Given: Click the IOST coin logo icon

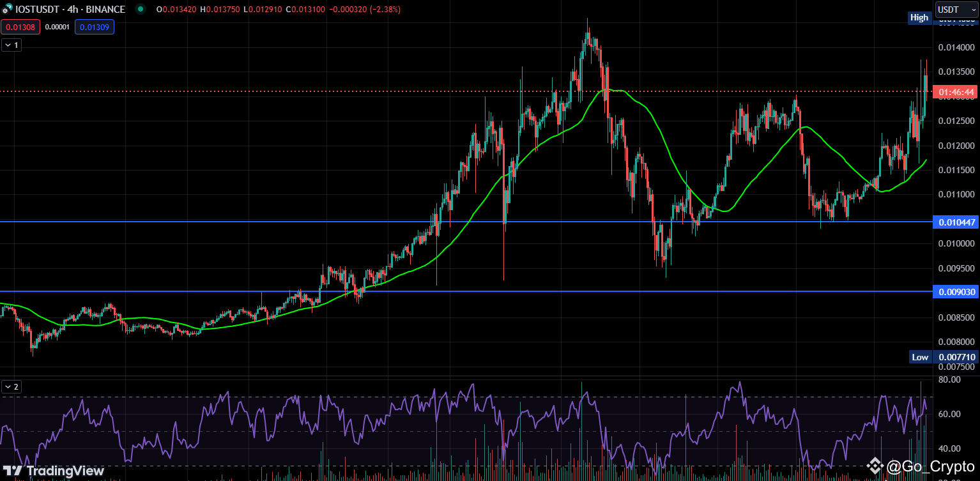Looking at the screenshot, I should point(6,10).
